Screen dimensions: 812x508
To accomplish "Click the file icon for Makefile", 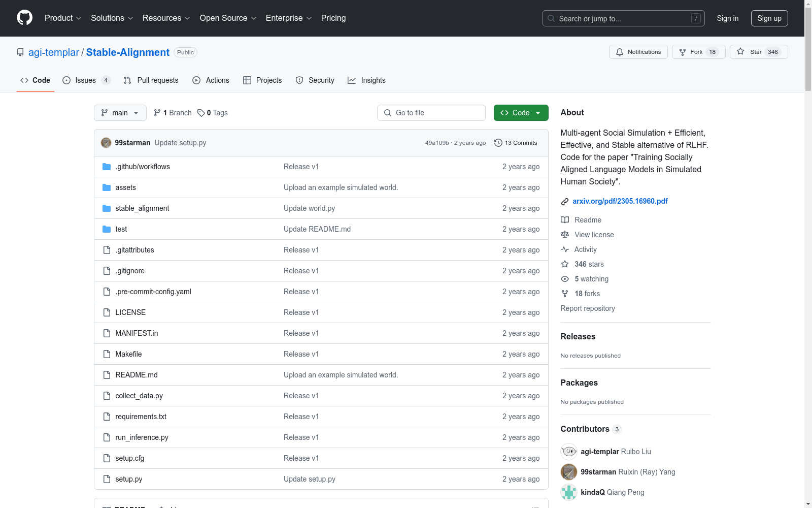I will [x=107, y=354].
